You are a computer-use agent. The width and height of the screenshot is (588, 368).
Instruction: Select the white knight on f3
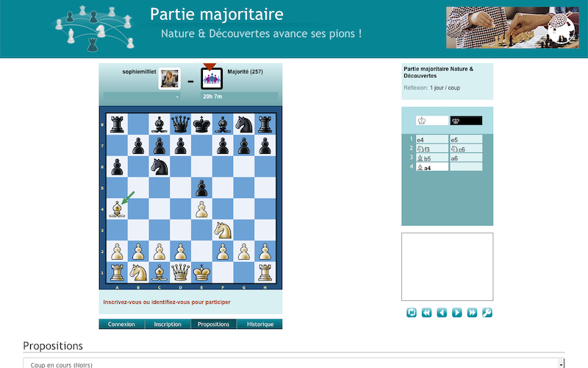click(223, 230)
